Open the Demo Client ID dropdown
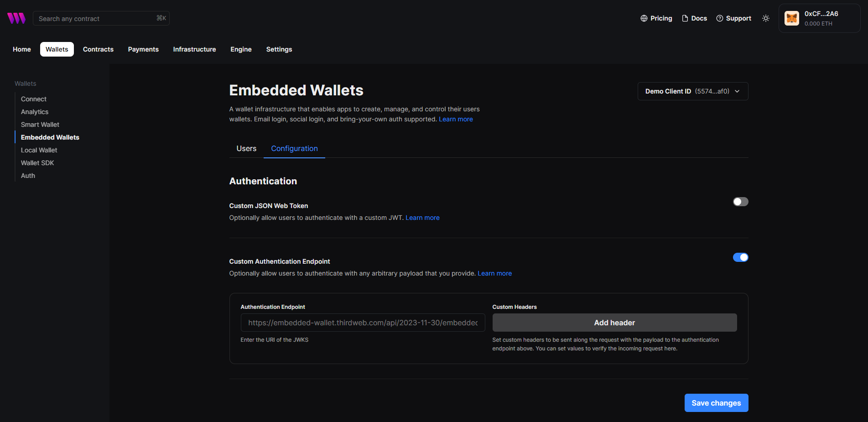868x422 pixels. (x=692, y=91)
